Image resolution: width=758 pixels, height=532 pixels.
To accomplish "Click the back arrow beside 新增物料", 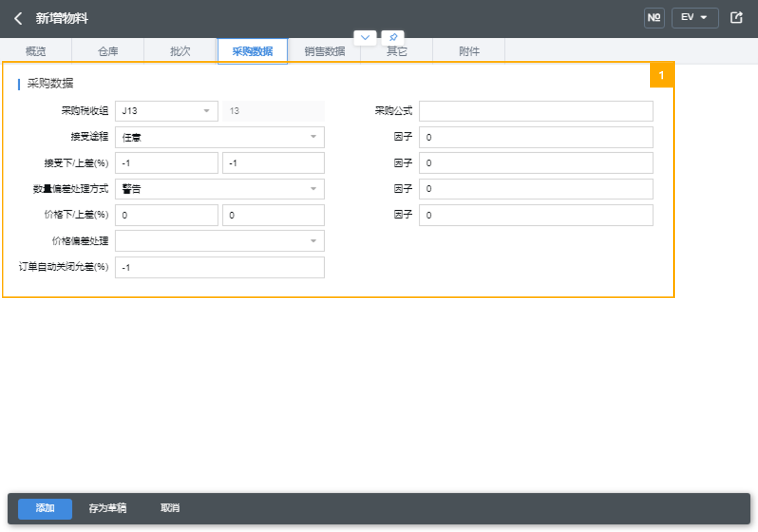I will click(18, 18).
